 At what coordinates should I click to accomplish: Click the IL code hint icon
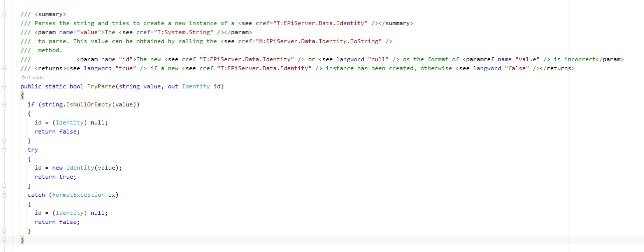23,78
